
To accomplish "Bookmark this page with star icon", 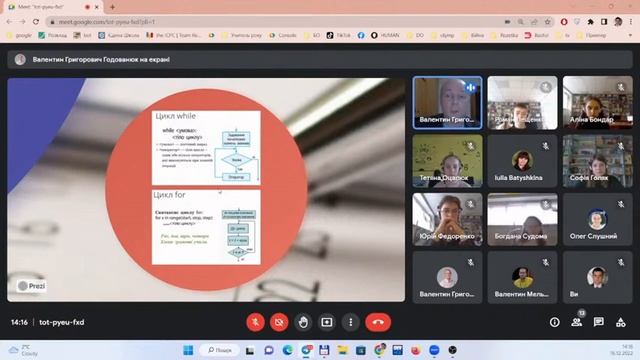I will 548,22.
